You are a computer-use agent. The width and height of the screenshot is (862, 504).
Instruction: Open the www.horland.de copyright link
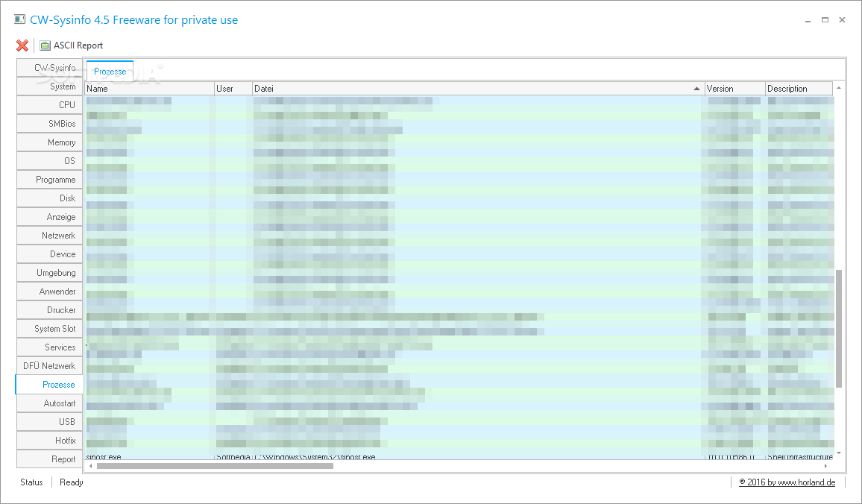tap(787, 482)
